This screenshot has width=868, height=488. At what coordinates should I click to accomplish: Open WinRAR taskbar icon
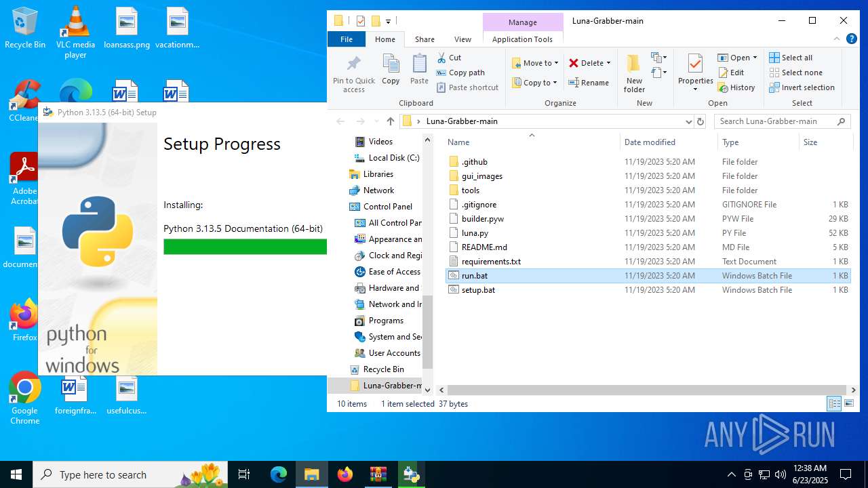pyautogui.click(x=378, y=474)
